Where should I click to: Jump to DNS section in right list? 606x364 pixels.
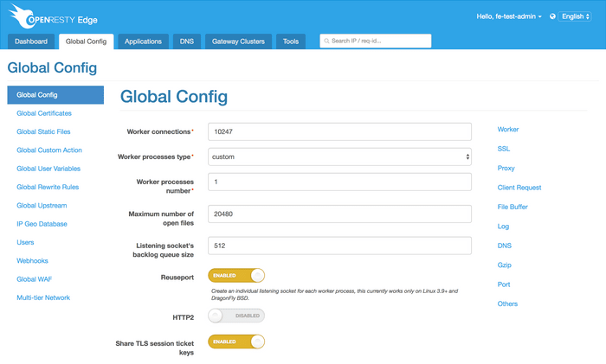click(505, 246)
